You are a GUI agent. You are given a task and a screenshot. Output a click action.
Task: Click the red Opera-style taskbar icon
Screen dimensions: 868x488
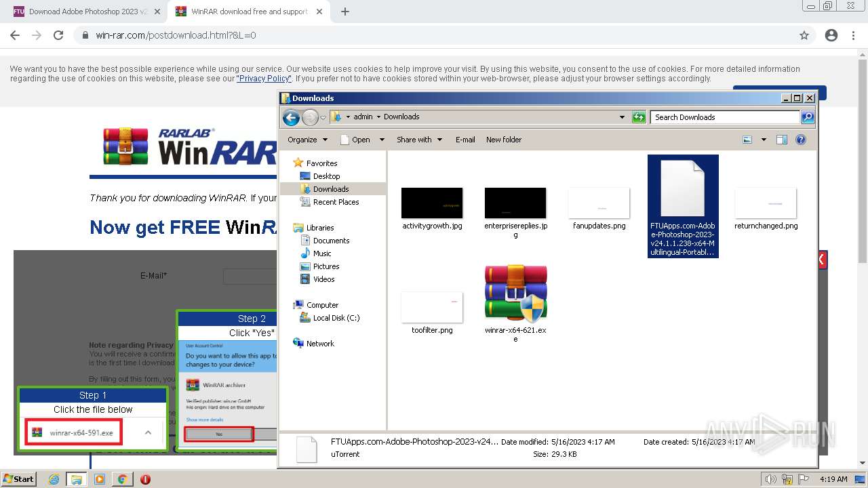[145, 479]
